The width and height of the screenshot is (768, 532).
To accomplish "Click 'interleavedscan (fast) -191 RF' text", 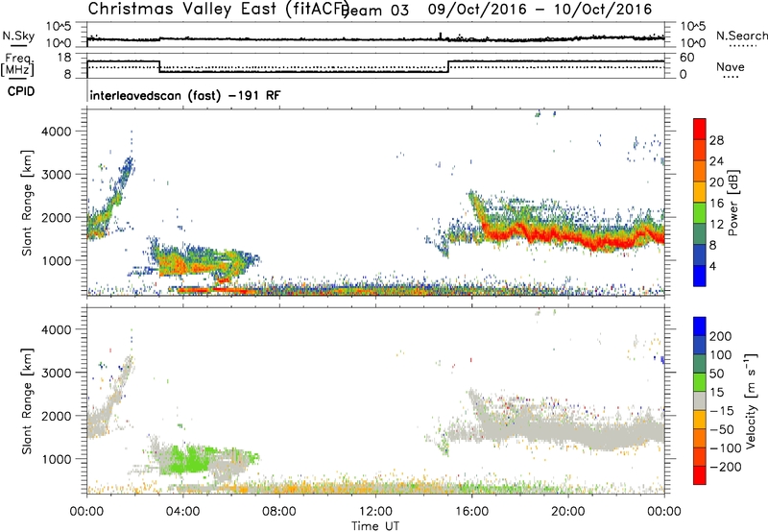I will tap(185, 95).
